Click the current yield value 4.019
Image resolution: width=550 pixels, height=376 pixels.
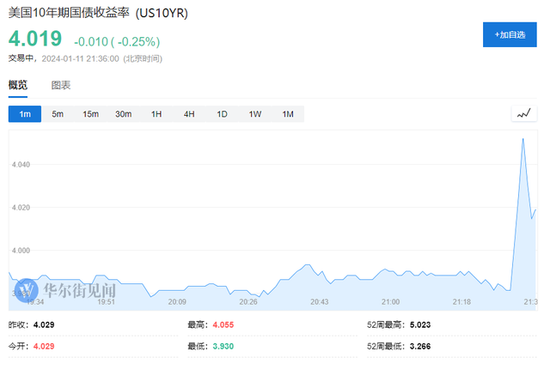click(35, 39)
